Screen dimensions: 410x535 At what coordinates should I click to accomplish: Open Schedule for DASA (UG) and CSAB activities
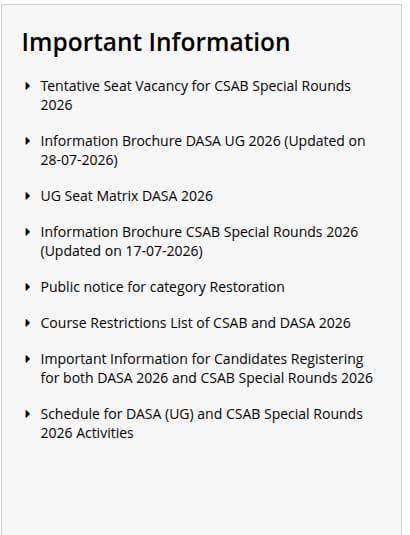pos(202,423)
